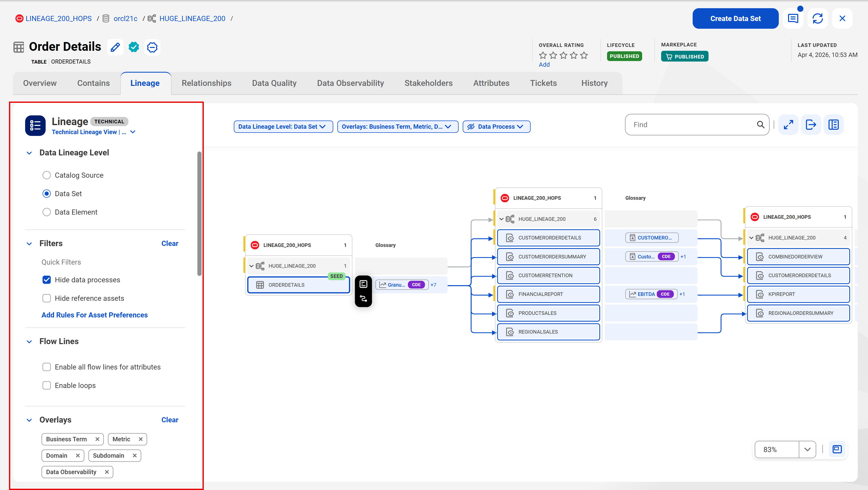The height and width of the screenshot is (490, 868).
Task: Click KPIREPORT view node
Action: 798,294
